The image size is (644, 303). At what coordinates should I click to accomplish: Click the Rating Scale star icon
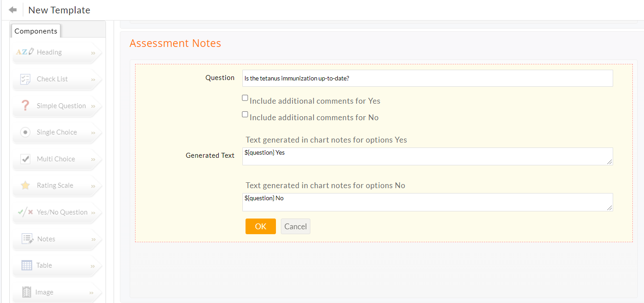coord(25,185)
